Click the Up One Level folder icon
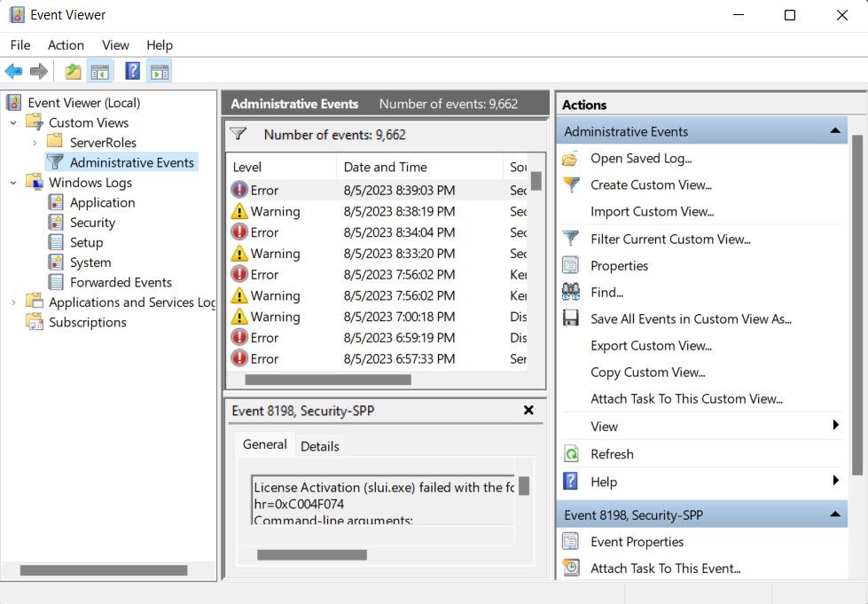The width and height of the screenshot is (868, 604). click(x=73, y=72)
